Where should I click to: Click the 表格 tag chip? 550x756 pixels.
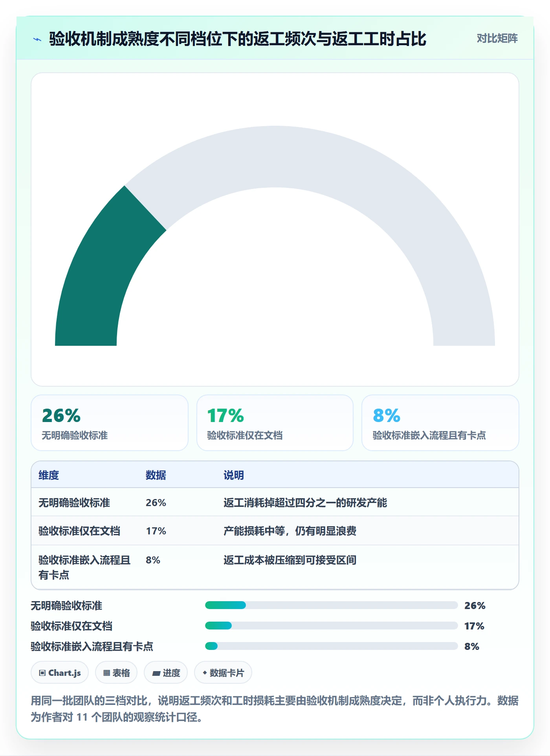116,673
